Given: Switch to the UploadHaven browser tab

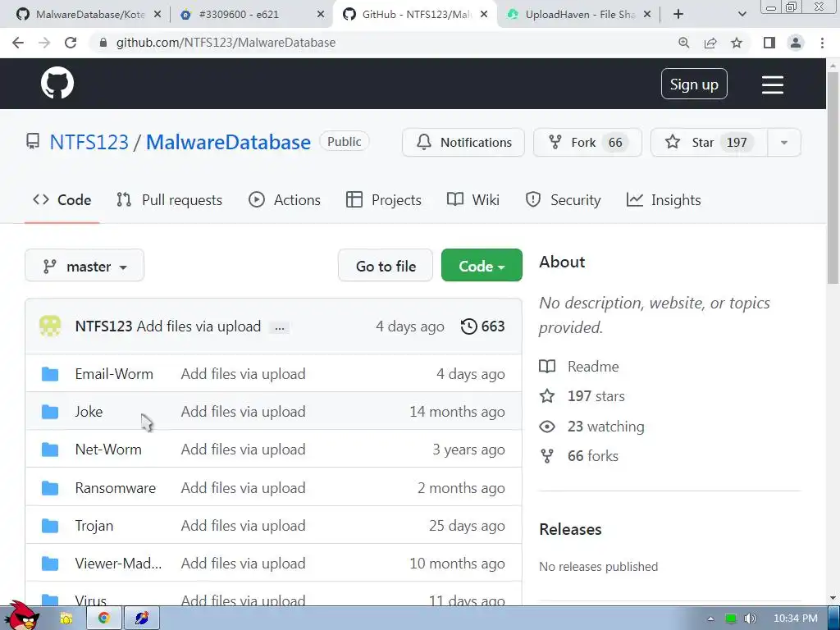Looking at the screenshot, I should [578, 15].
